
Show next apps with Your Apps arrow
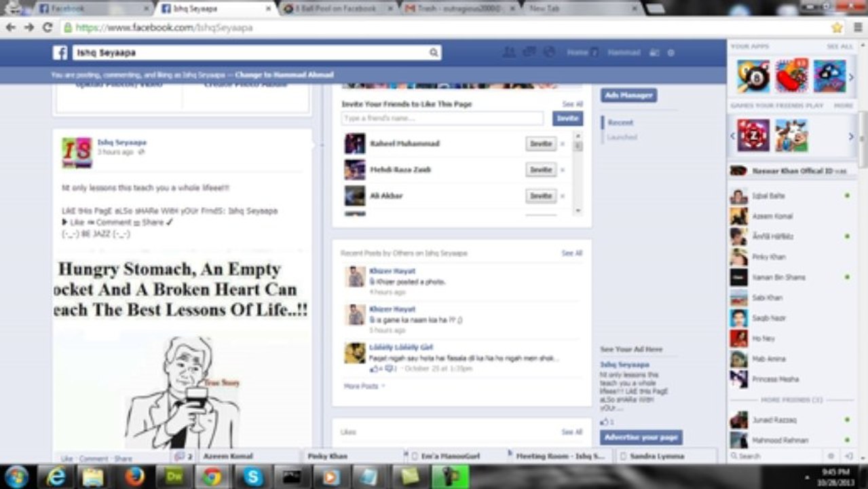[851, 77]
